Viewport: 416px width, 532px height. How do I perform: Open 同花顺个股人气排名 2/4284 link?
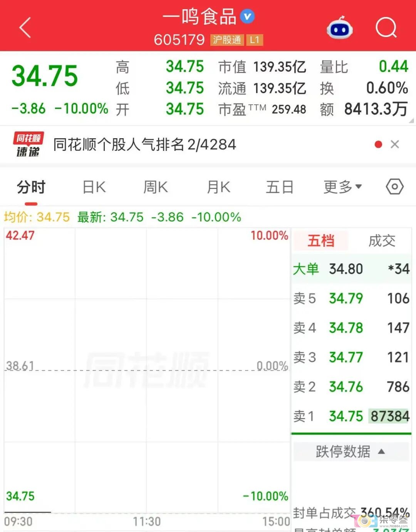point(144,145)
